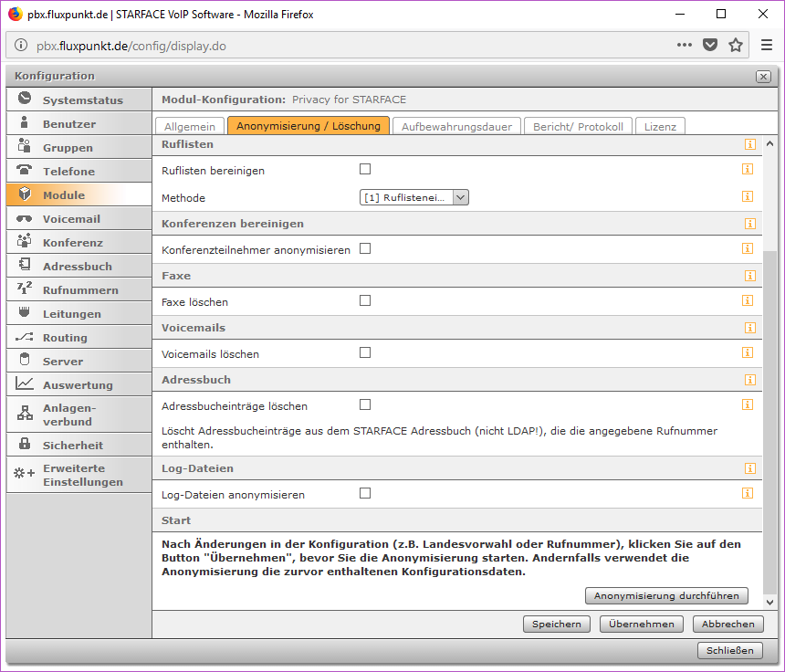Viewport: 785px width, 672px height.
Task: Open the Methode dropdown
Action: pyautogui.click(x=414, y=197)
